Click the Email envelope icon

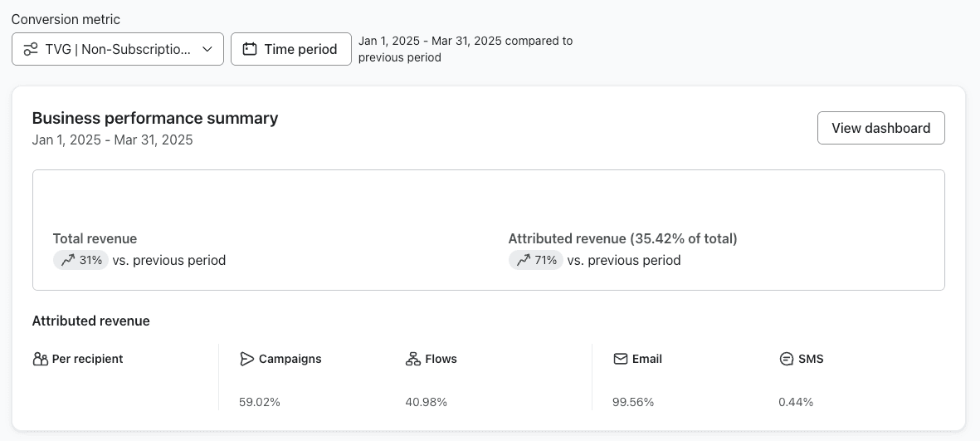620,359
